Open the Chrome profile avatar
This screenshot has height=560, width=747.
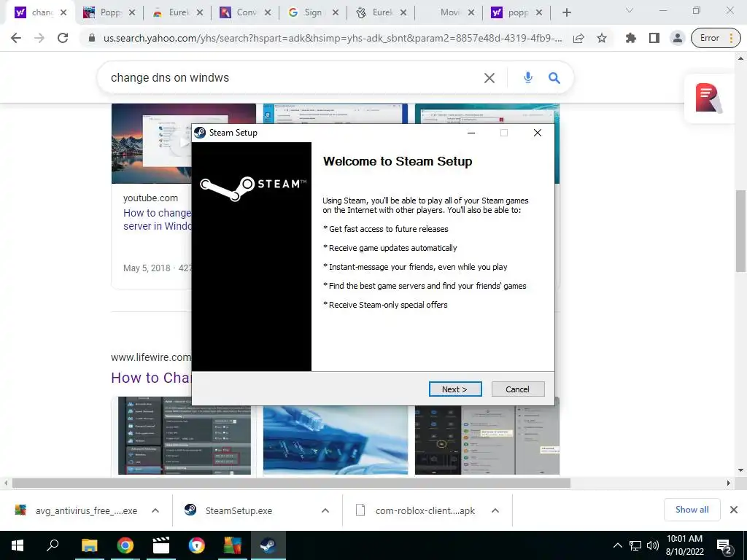coord(677,38)
